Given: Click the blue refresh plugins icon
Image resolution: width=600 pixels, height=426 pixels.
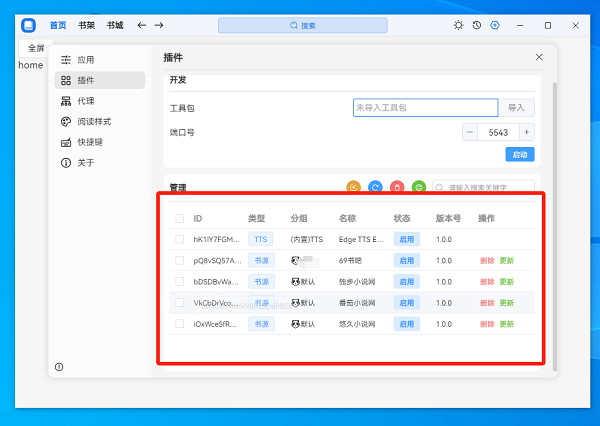Looking at the screenshot, I should point(375,187).
